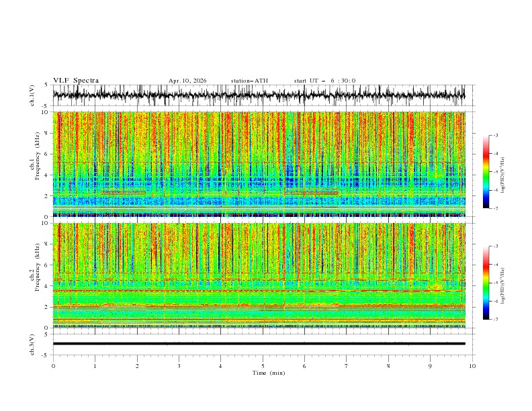This screenshot has height=411, width=532.
Task: Click inside the ch.1 spectrogram panel
Action: coord(259,164)
